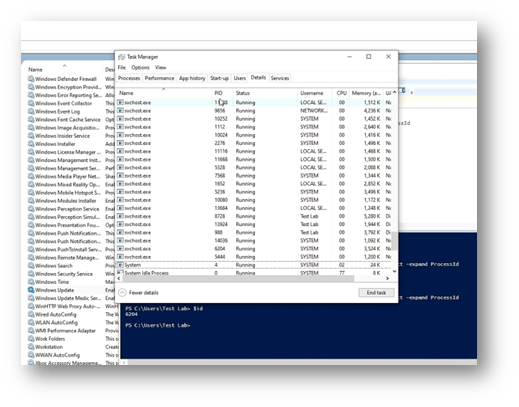Click the Work Folders service icon
Viewport: 519px width, 407px height.
(x=31, y=339)
